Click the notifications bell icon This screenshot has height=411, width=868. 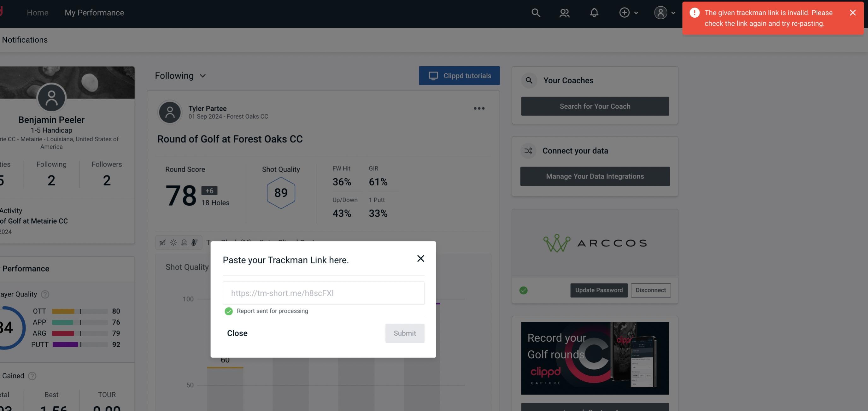(594, 12)
